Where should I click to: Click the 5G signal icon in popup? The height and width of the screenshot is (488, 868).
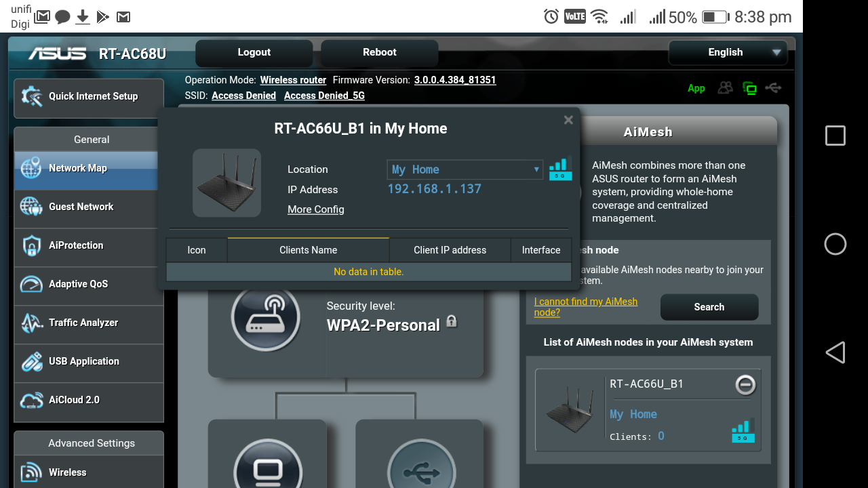[x=560, y=169]
